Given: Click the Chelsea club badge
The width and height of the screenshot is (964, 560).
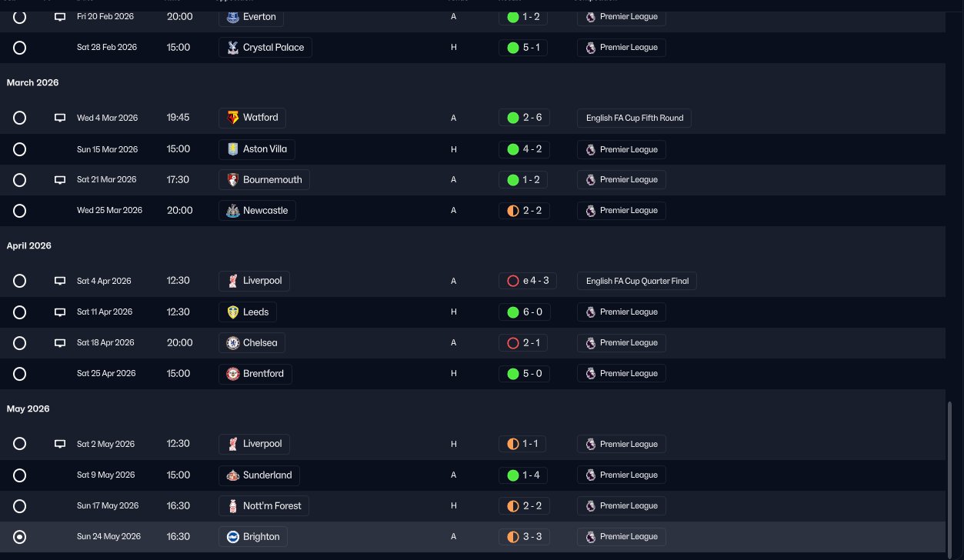Looking at the screenshot, I should [233, 343].
